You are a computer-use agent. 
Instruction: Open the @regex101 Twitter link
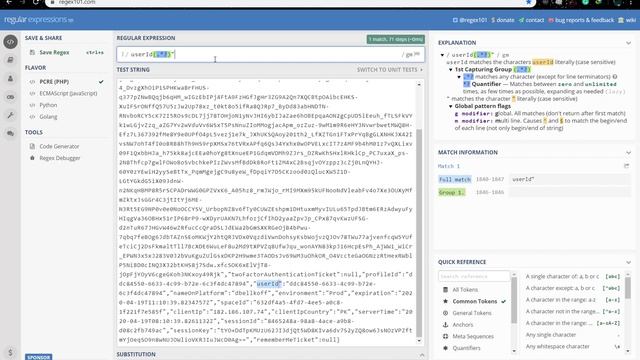(x=469, y=20)
